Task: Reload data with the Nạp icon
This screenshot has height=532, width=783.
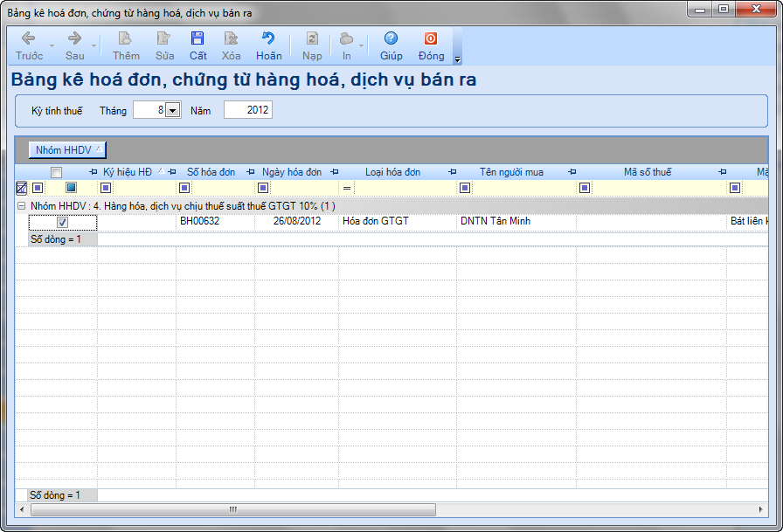Action: [x=312, y=45]
